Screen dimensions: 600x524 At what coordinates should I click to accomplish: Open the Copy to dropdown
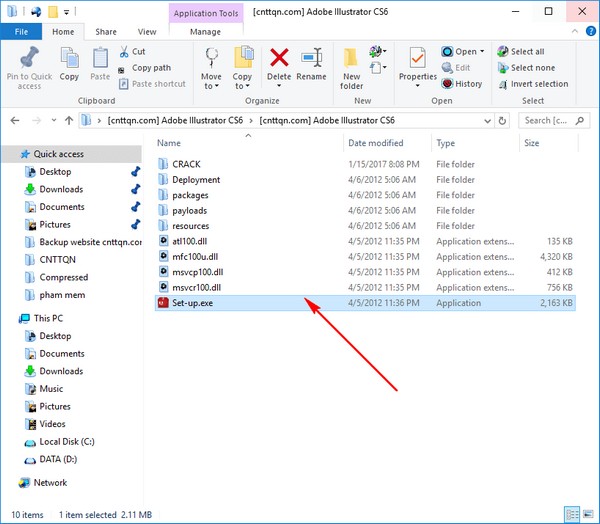(243, 65)
